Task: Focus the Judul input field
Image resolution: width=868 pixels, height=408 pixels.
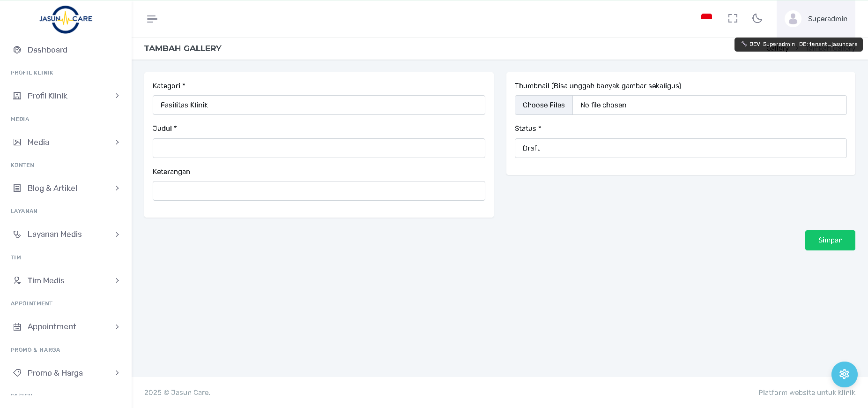Action: pyautogui.click(x=319, y=148)
